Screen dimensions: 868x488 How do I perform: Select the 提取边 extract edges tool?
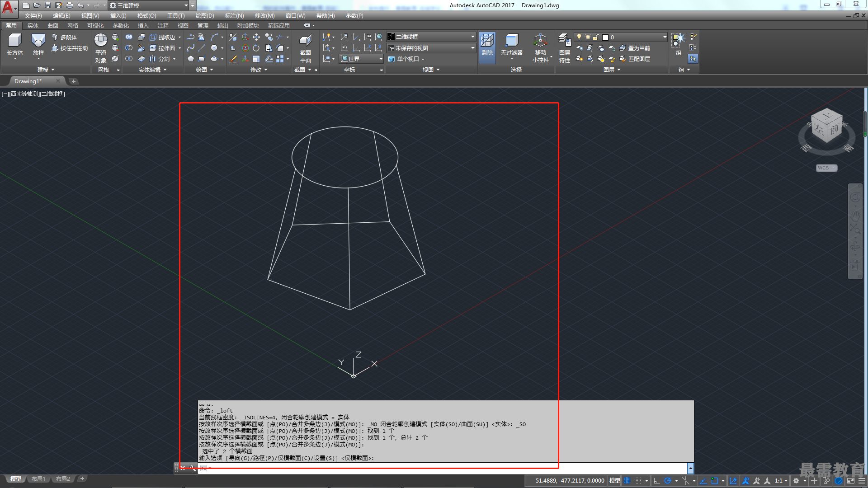[x=163, y=37]
